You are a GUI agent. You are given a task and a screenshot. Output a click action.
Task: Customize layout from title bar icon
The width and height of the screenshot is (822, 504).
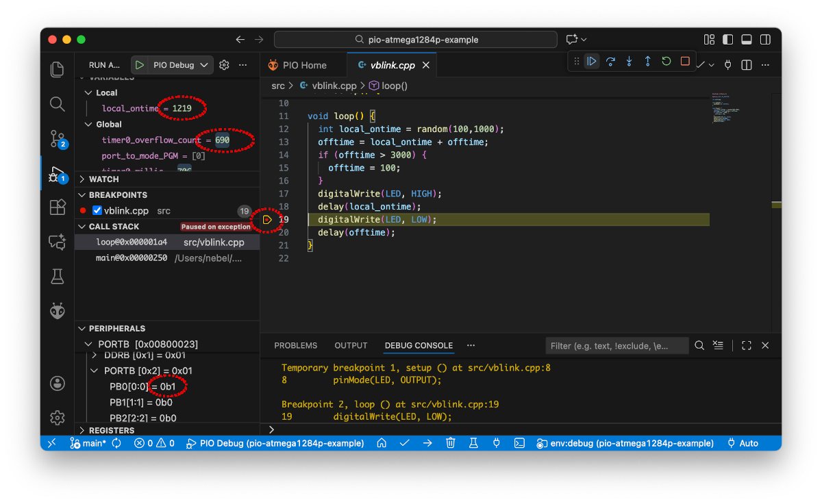710,40
